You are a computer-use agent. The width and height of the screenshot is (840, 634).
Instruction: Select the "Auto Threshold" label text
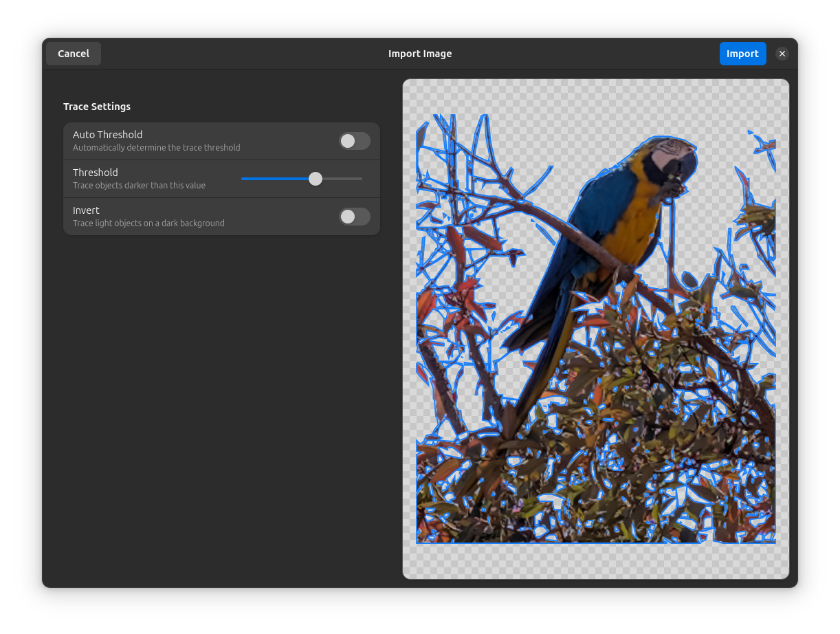pyautogui.click(x=107, y=135)
